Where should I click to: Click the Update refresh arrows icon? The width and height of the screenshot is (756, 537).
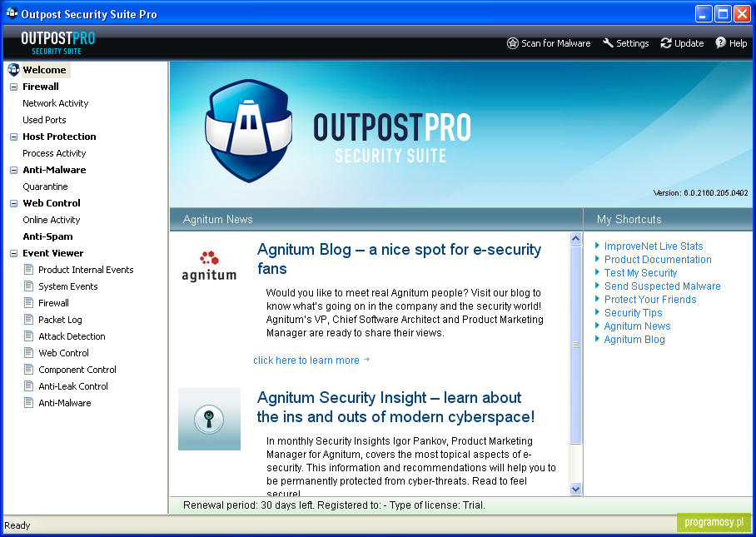pos(666,43)
